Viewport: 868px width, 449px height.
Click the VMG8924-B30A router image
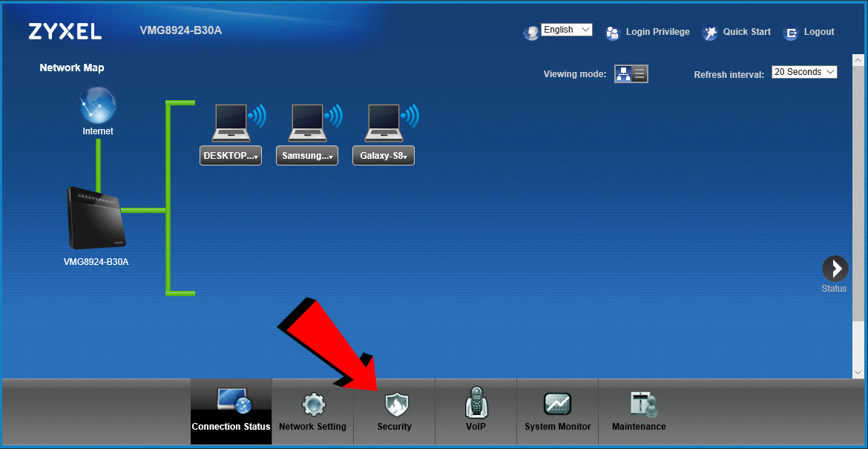96,217
